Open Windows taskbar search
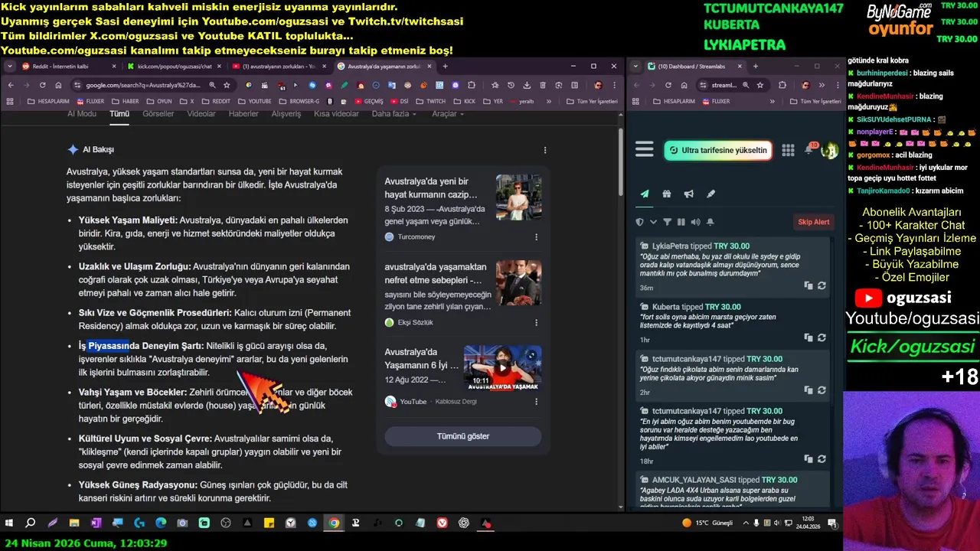This screenshot has height=551, width=980. tap(31, 523)
